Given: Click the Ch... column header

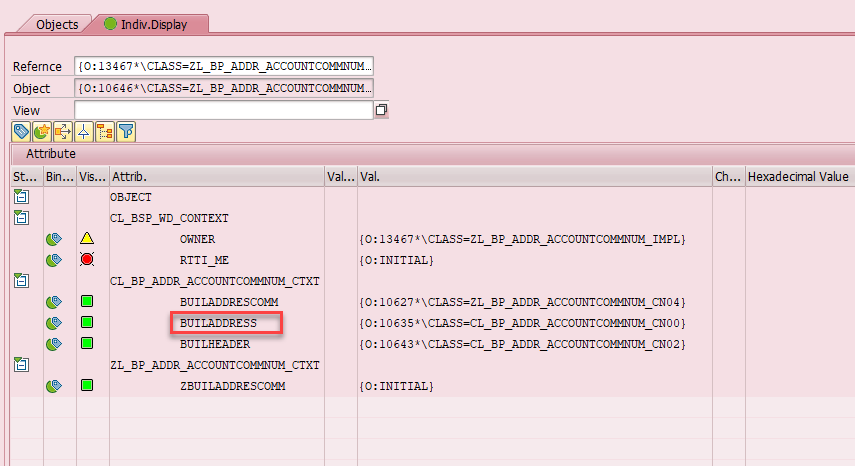Looking at the screenshot, I should (728, 177).
